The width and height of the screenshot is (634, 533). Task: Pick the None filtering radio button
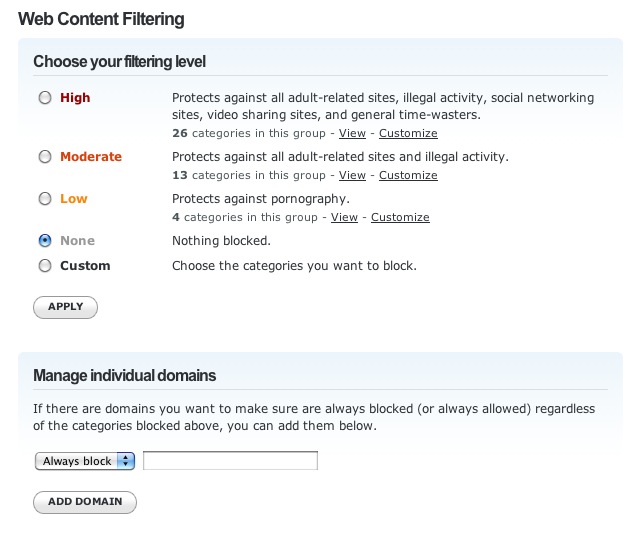pos(44,241)
